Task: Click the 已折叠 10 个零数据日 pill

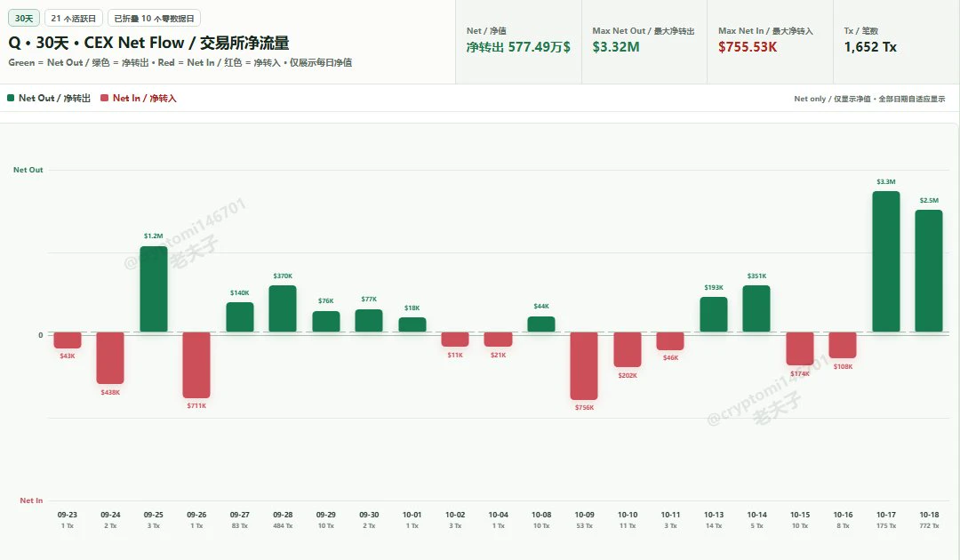Action: point(155,19)
